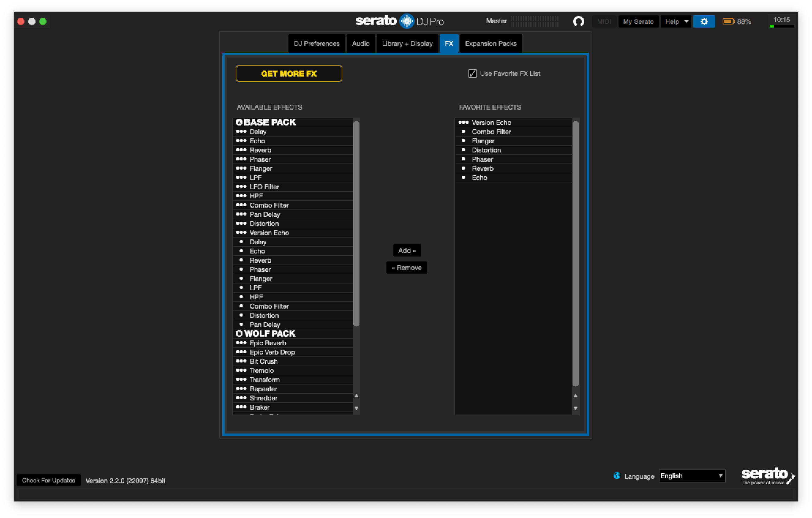Click the Check For Updates button
This screenshot has width=812, height=518.
coord(49,480)
